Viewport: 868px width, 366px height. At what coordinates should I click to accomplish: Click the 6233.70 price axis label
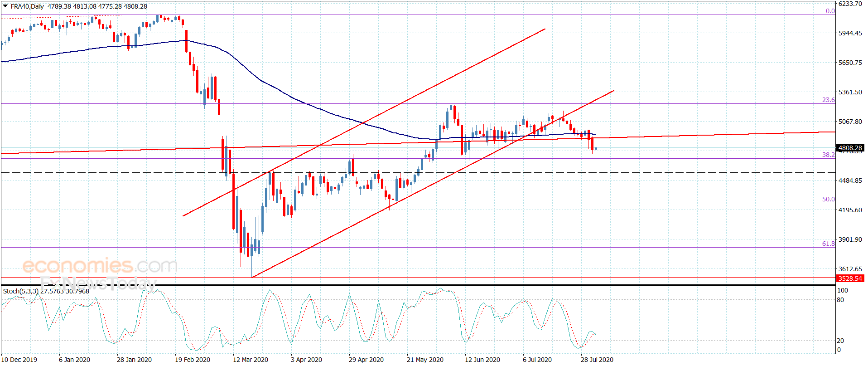click(x=850, y=4)
